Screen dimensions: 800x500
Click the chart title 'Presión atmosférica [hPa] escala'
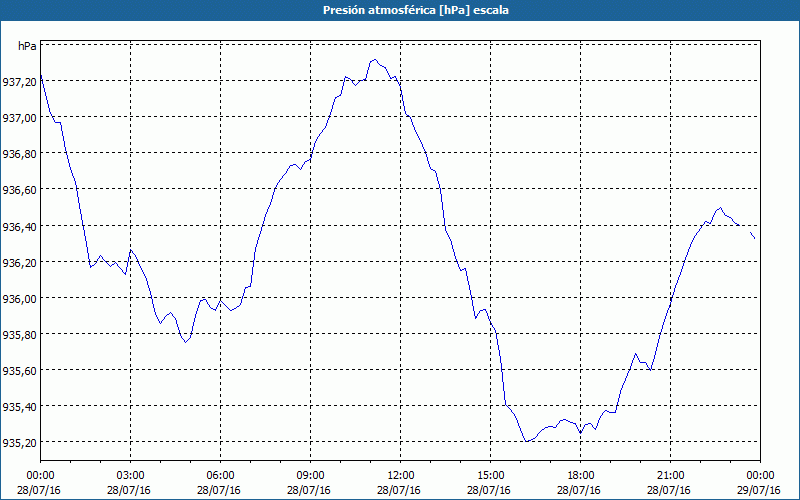pos(416,10)
